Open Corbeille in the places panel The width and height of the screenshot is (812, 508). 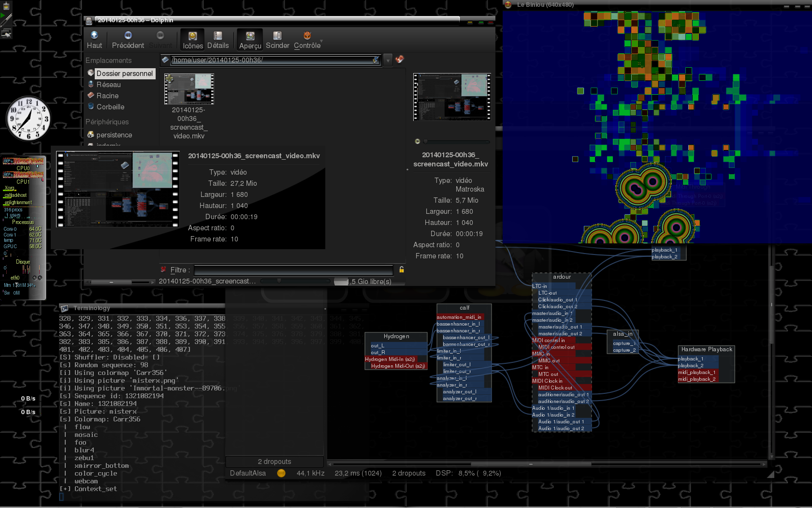tap(110, 107)
